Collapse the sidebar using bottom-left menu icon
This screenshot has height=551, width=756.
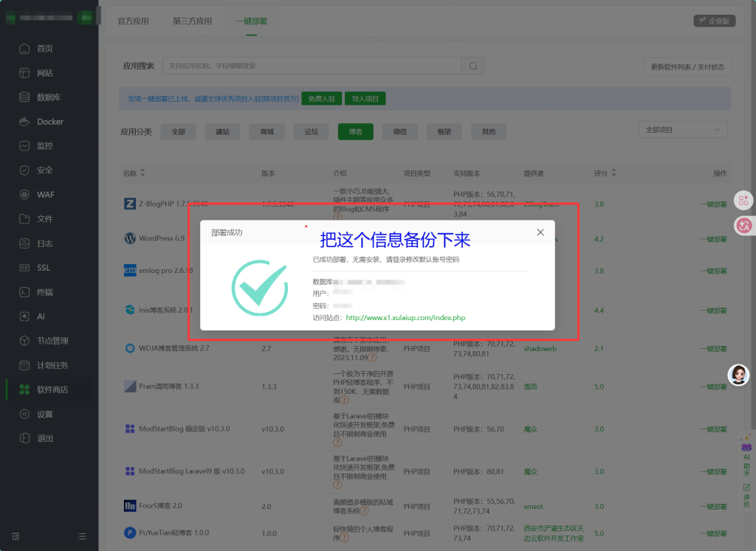click(x=16, y=536)
